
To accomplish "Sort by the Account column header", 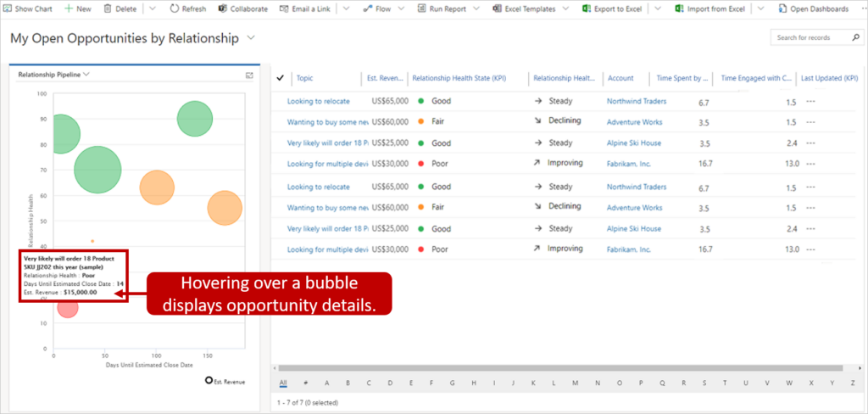I will (620, 78).
